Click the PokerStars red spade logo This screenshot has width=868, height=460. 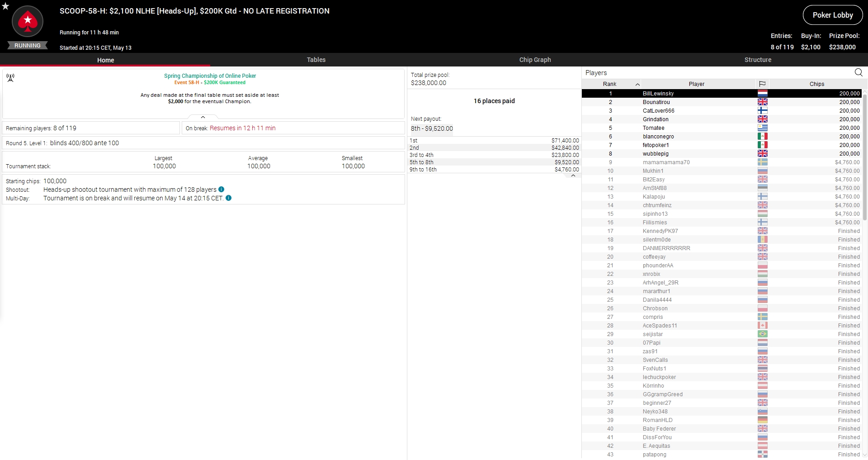28,21
